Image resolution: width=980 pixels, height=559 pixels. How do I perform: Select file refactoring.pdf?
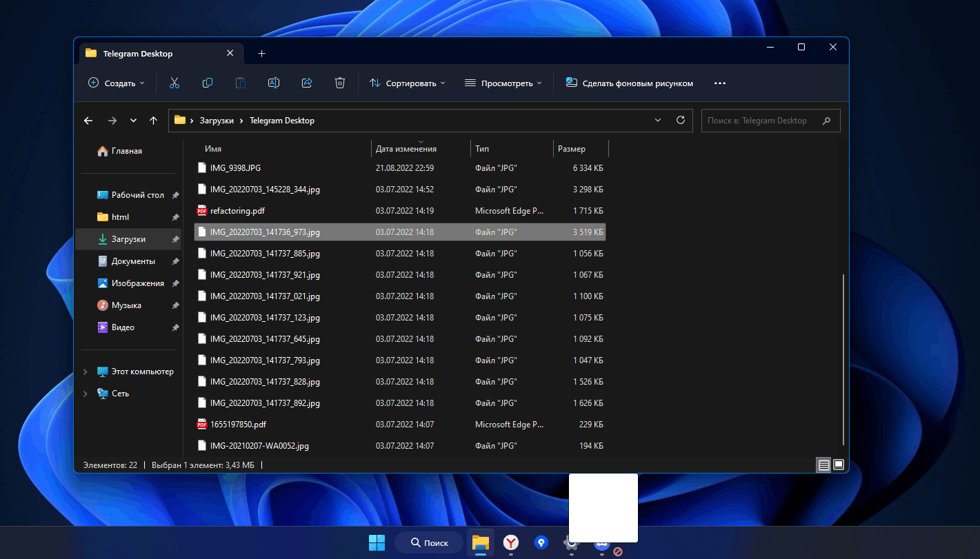[400, 210]
